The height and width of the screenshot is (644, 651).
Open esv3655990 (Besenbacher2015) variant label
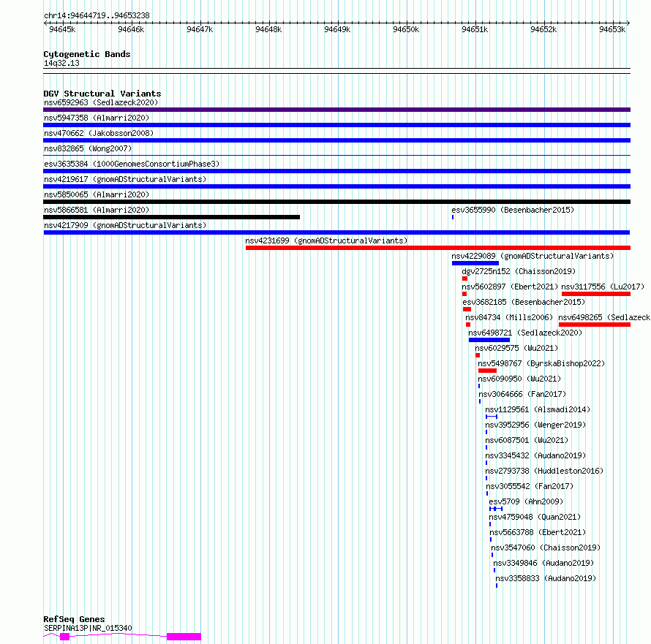tap(513, 210)
